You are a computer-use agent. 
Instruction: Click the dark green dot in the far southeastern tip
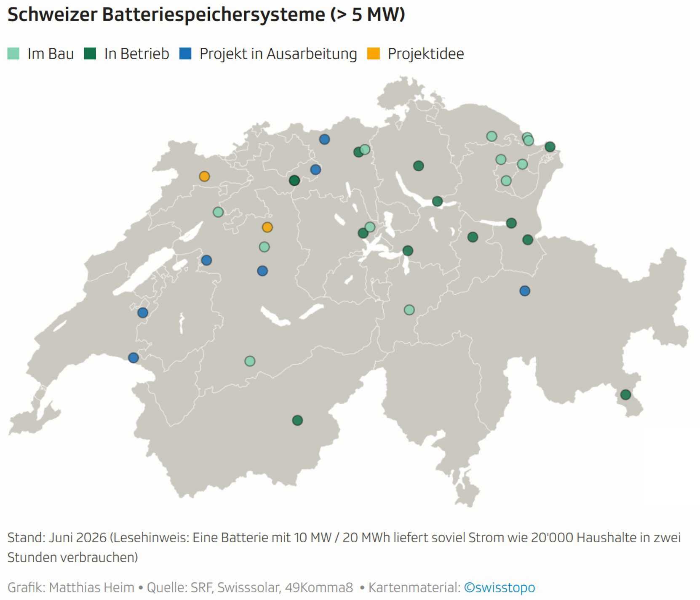tap(625, 395)
